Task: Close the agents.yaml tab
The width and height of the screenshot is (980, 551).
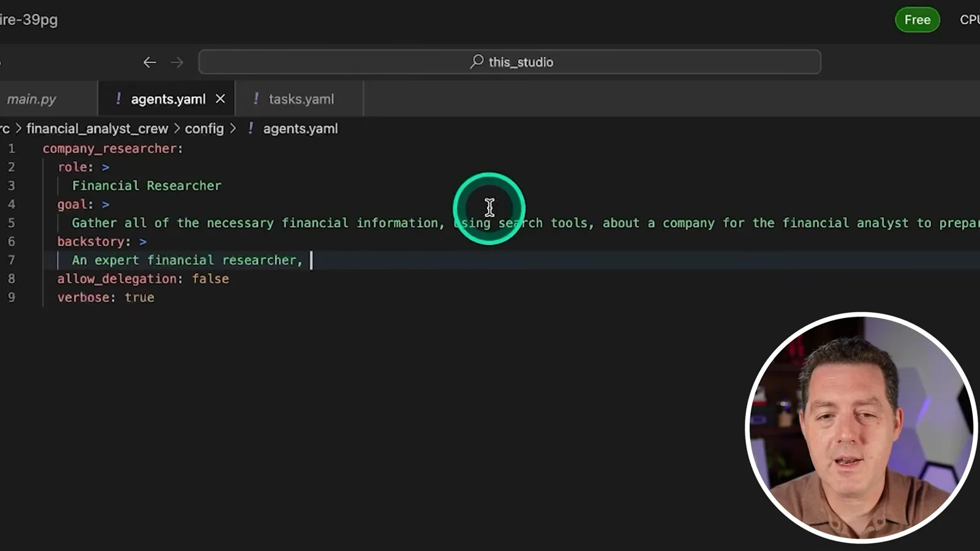Action: pyautogui.click(x=221, y=99)
